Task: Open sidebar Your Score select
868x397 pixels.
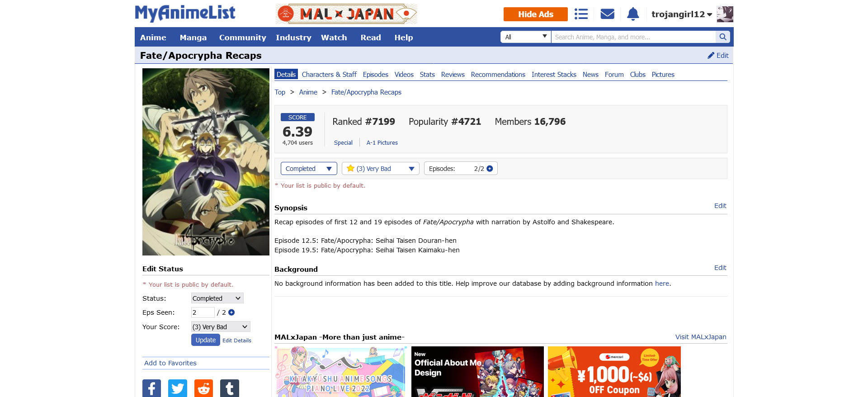Action: tap(221, 327)
